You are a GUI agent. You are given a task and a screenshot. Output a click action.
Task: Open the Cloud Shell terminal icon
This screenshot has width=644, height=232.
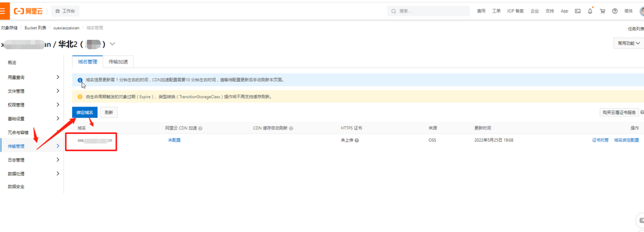tap(577, 11)
